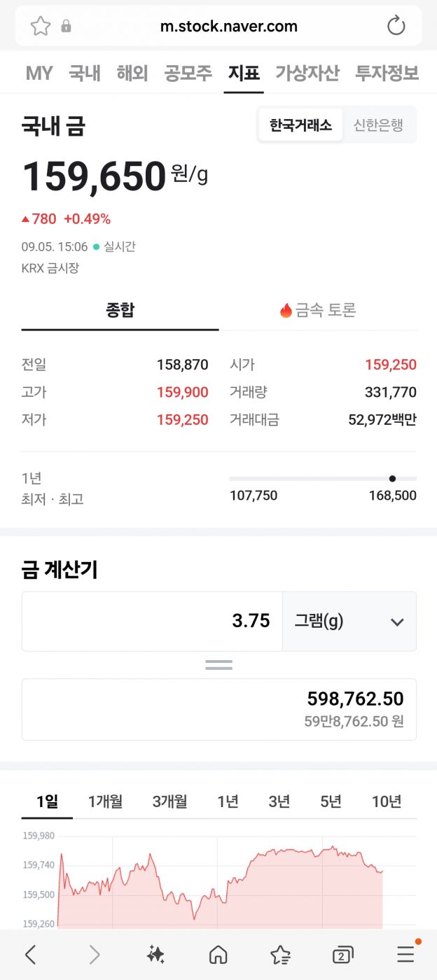Open the browser hamburger menu
Image resolution: width=437 pixels, height=980 pixels.
coord(405,954)
